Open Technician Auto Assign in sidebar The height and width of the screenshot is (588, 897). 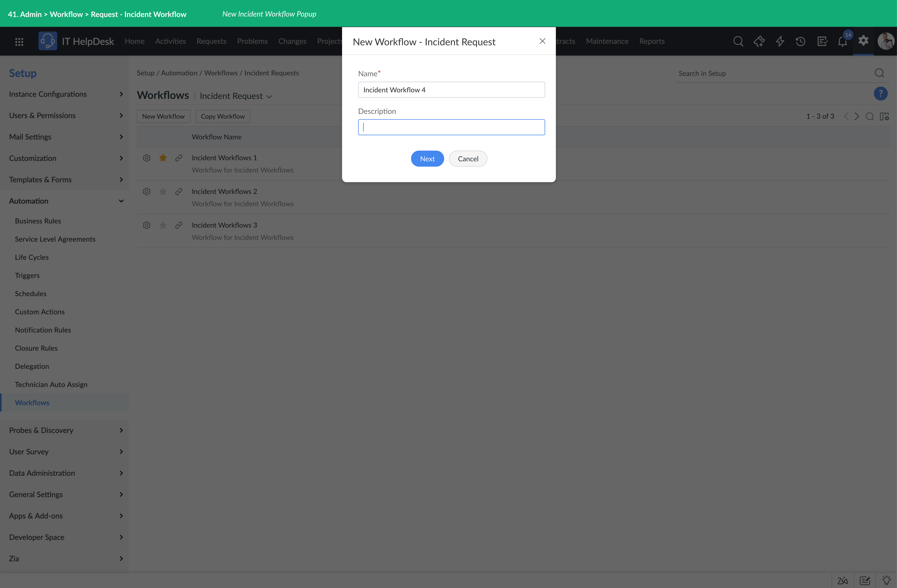51,385
